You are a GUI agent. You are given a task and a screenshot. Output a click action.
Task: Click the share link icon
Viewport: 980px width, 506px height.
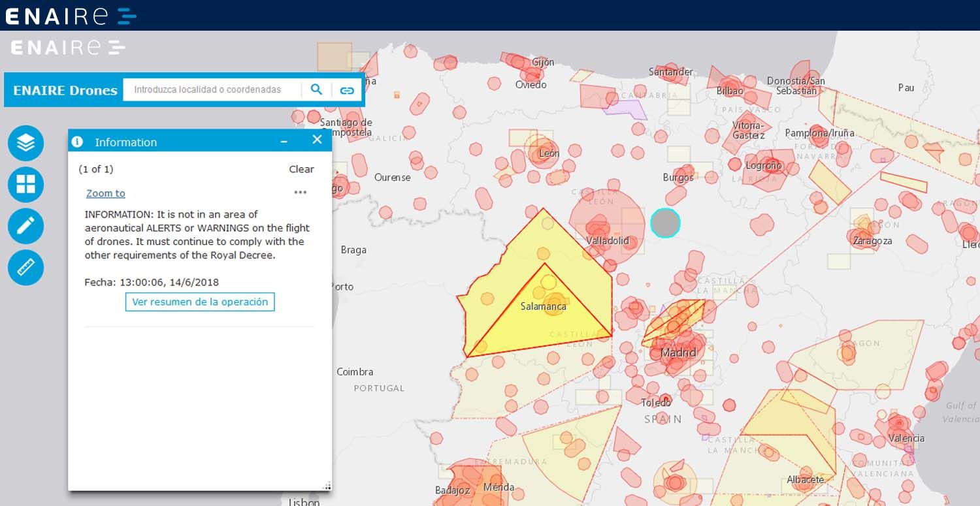click(347, 90)
